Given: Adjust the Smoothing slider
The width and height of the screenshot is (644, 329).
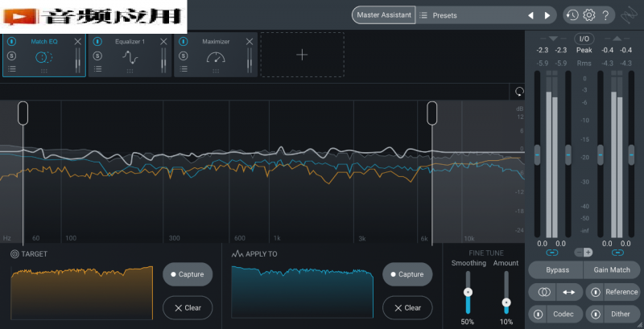Looking at the screenshot, I should [x=468, y=293].
